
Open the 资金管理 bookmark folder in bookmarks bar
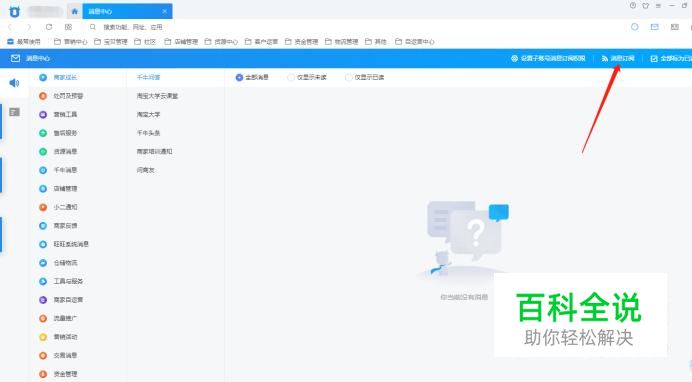point(301,42)
